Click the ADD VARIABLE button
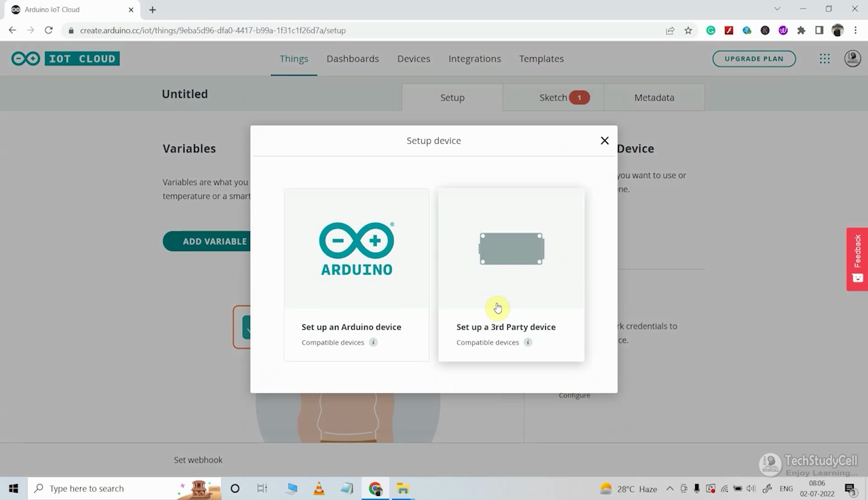Screen dimensions: 868x500 (x=214, y=241)
